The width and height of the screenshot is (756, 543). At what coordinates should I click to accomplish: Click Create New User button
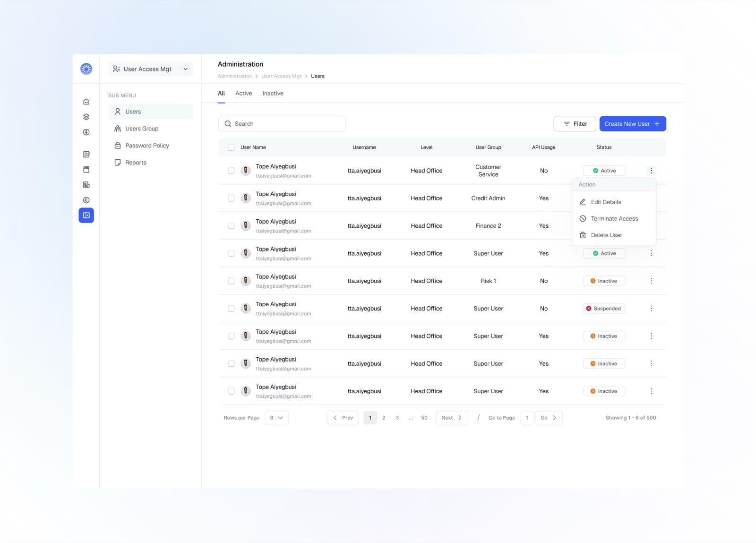632,124
